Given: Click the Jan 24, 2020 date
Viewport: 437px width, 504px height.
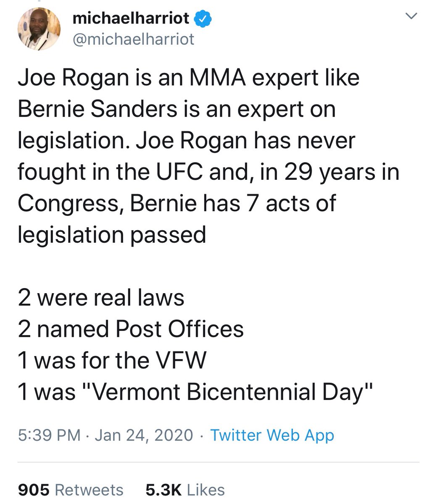Looking at the screenshot, I should coord(144,435).
